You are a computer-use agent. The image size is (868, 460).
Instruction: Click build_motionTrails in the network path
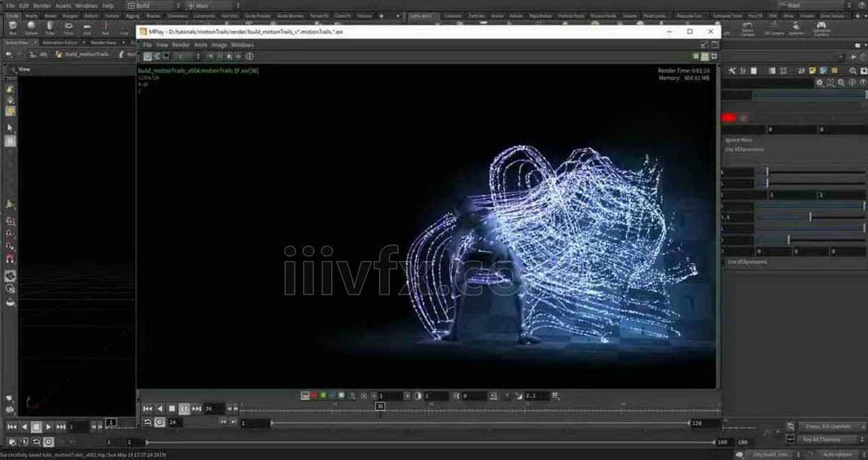83,54
